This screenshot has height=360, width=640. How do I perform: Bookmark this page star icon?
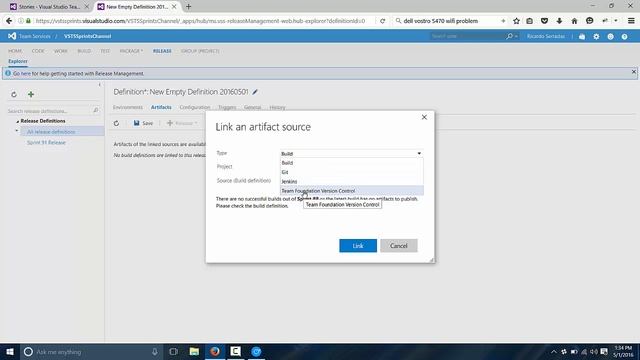pos(516,21)
